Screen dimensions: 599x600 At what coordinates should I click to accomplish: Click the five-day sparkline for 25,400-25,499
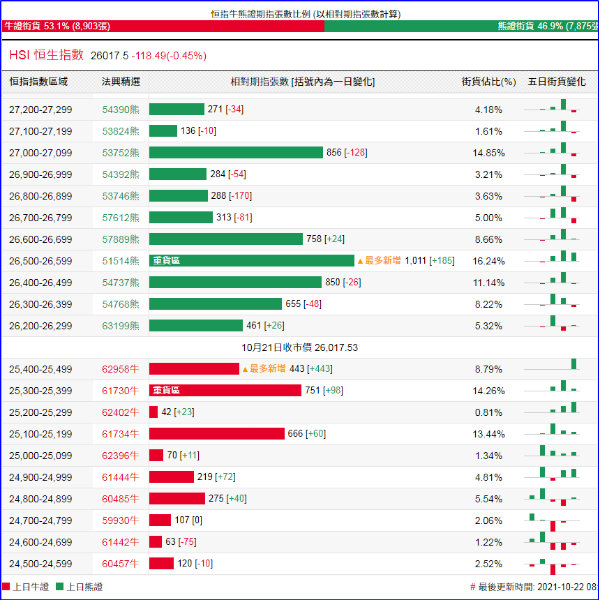pos(552,365)
